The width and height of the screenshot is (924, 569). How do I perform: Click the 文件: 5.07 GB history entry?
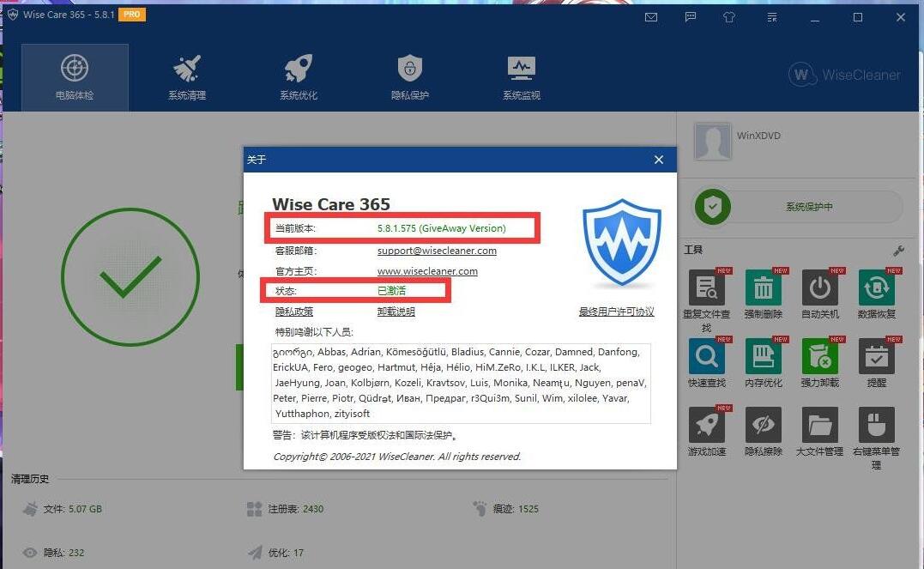[x=63, y=509]
